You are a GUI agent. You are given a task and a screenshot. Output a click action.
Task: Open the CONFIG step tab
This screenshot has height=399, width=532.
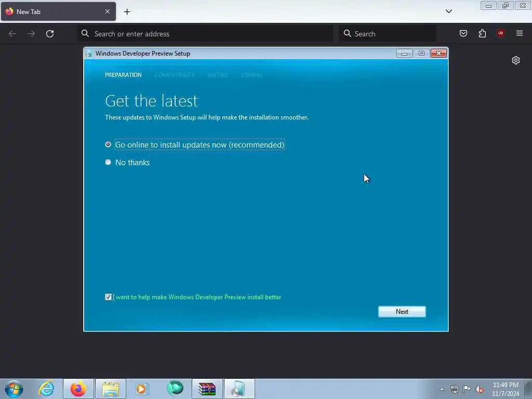coord(252,75)
